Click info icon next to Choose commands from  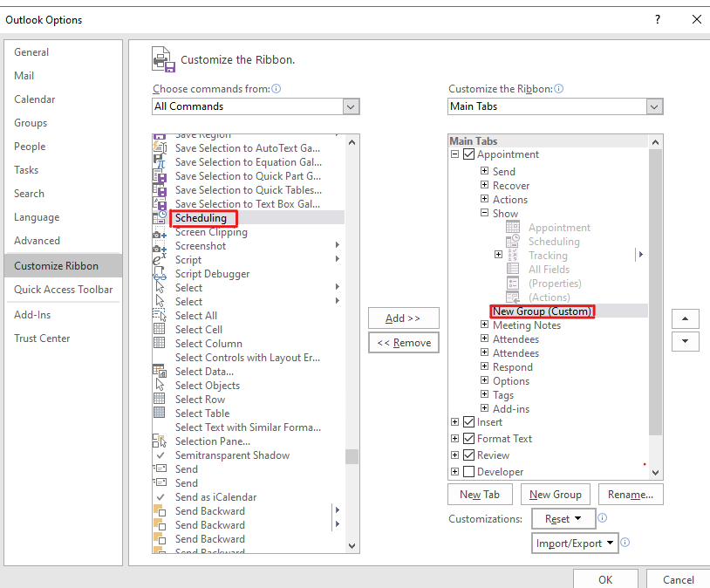(276, 89)
